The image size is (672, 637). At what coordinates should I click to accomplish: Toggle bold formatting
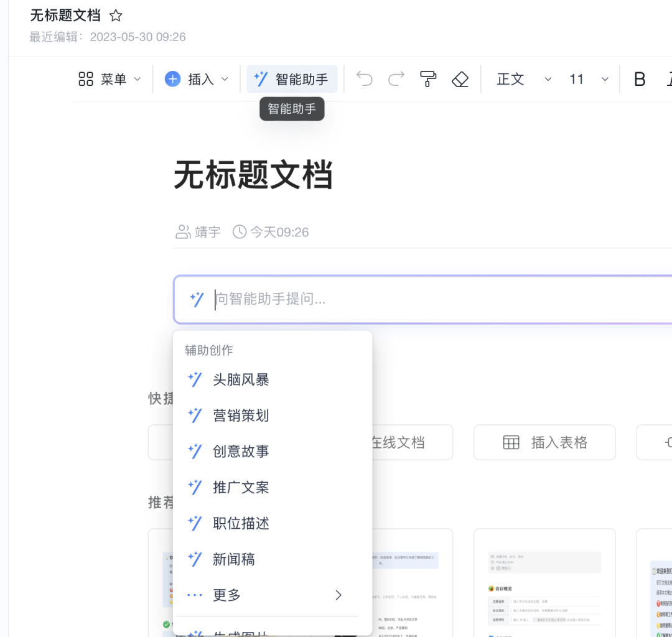640,79
